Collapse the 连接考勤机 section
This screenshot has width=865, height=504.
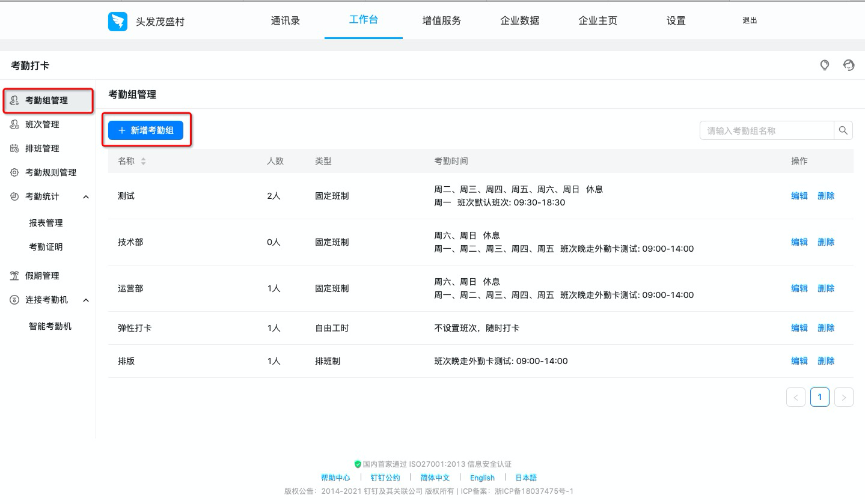click(86, 300)
